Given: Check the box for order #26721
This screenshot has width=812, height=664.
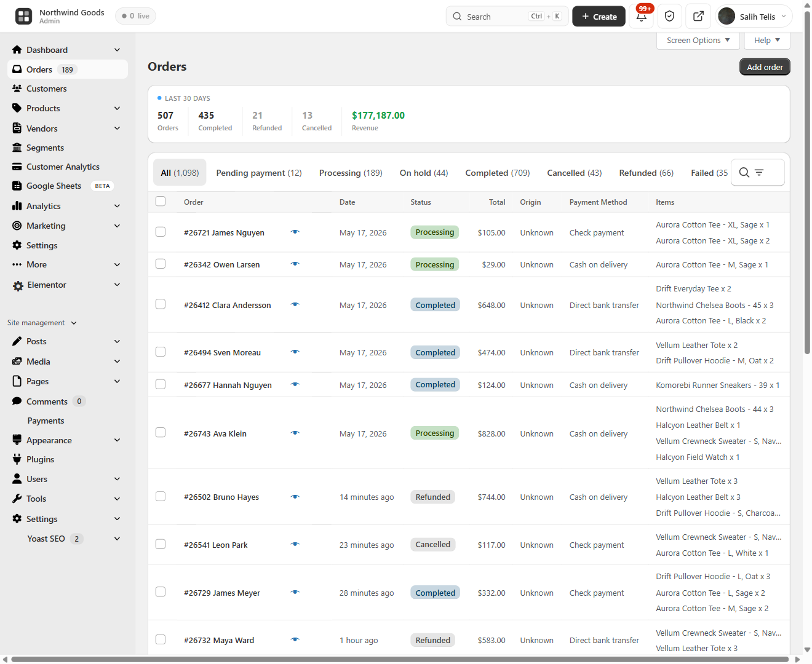Looking at the screenshot, I should pyautogui.click(x=161, y=232).
